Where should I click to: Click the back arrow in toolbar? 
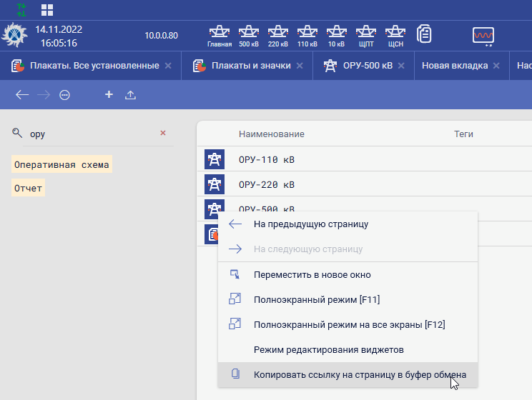pos(22,94)
